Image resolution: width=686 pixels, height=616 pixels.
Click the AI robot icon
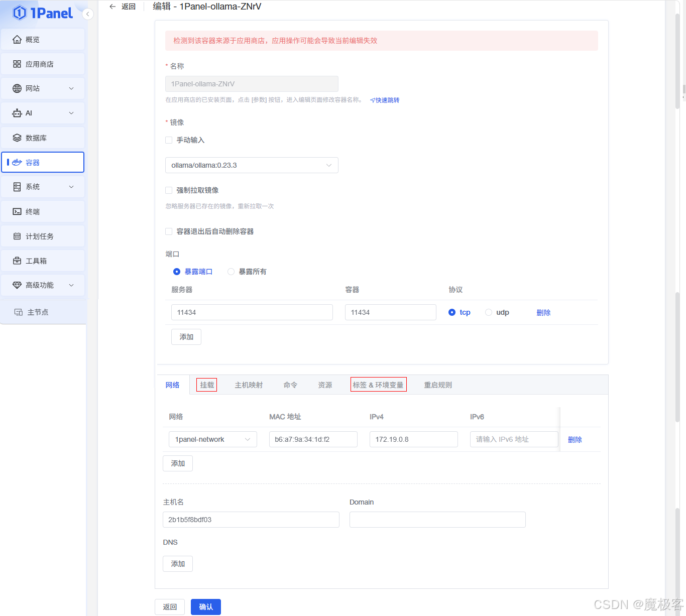click(x=17, y=113)
